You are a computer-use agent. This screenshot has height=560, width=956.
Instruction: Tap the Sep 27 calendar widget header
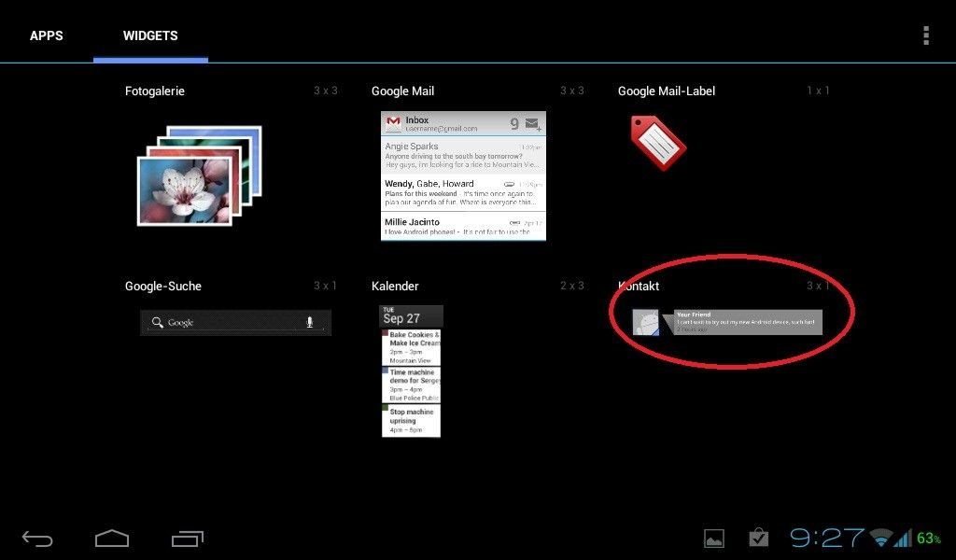click(411, 316)
